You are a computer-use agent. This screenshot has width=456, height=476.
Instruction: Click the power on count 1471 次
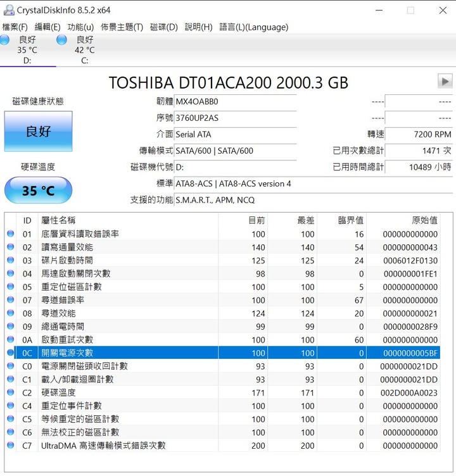pyautogui.click(x=419, y=151)
